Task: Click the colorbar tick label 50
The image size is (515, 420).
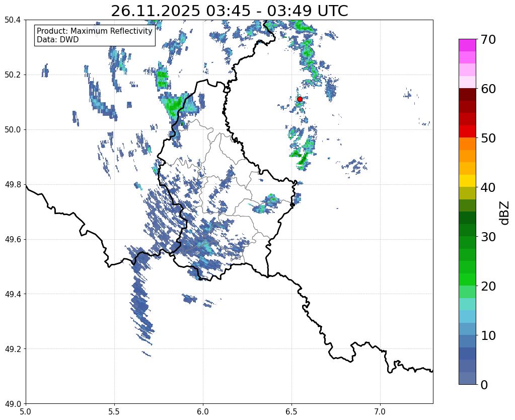Action: click(x=488, y=138)
